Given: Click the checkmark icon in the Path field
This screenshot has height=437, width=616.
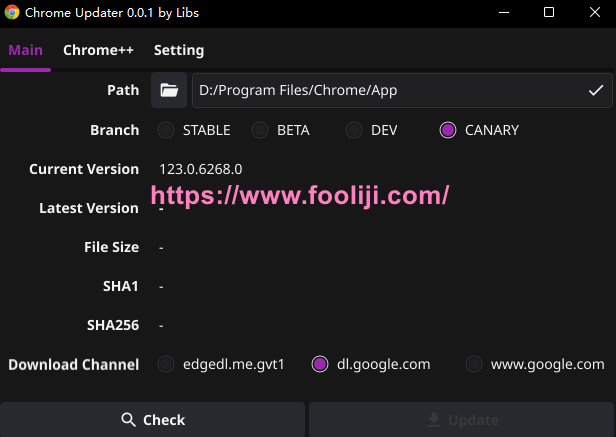Looking at the screenshot, I should tap(596, 90).
